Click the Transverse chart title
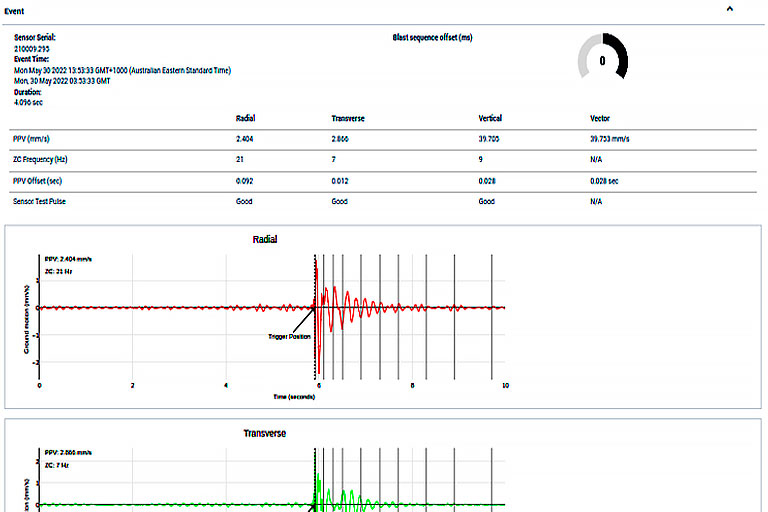 (x=267, y=433)
